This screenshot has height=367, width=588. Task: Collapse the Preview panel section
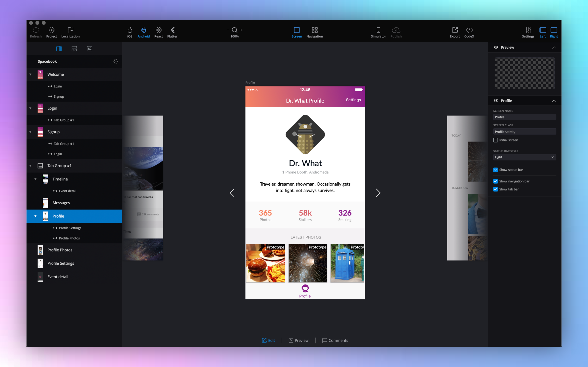[x=554, y=47]
